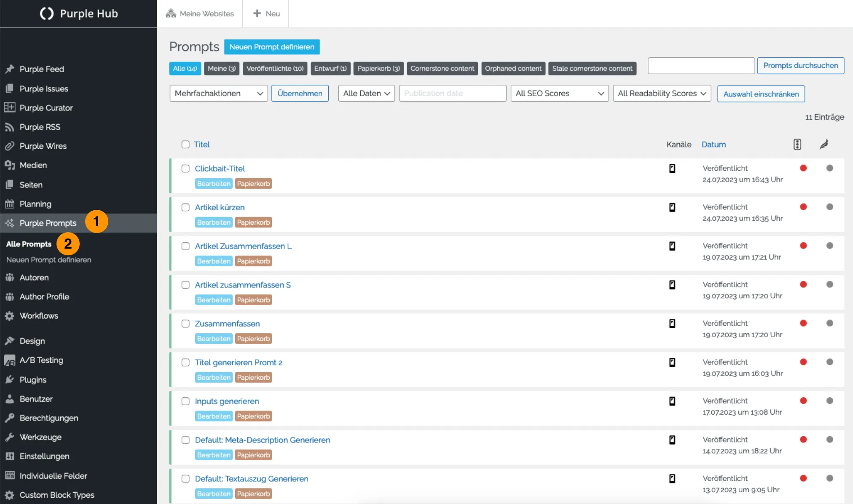Click the channel device icon for Clickbait-Titel
The width and height of the screenshot is (853, 504).
(672, 169)
